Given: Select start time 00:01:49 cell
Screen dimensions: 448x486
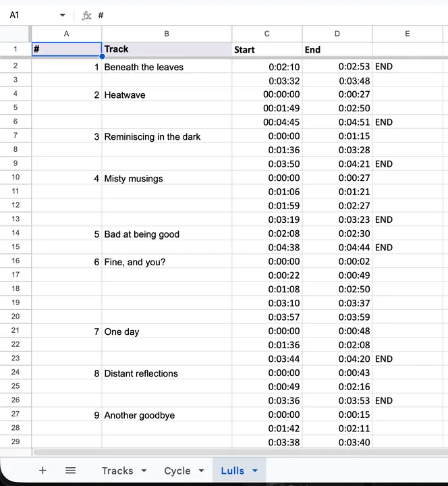Looking at the screenshot, I should [267, 108].
